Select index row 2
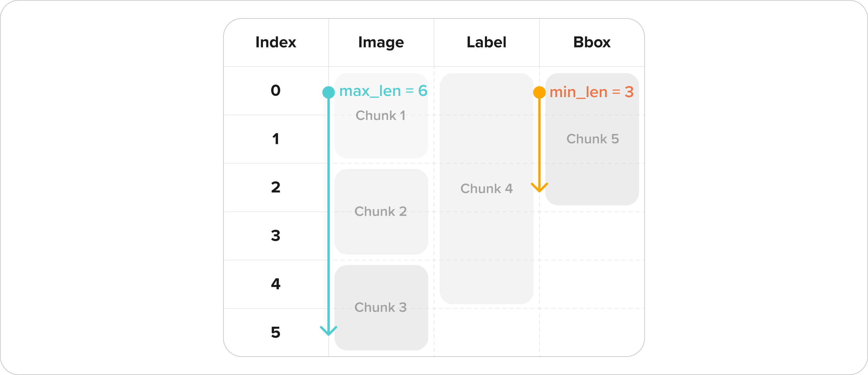Viewport: 868px width, 375px height. (276, 187)
